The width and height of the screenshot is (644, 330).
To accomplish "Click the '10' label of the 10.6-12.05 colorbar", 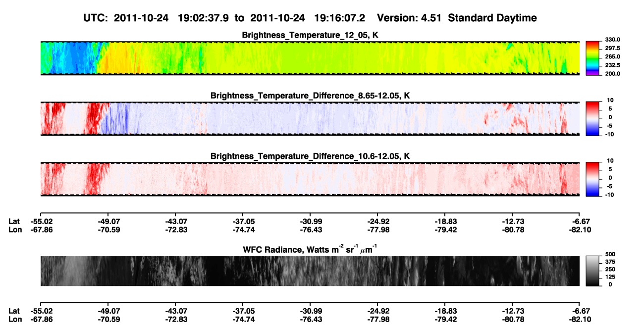I will tap(610, 160).
